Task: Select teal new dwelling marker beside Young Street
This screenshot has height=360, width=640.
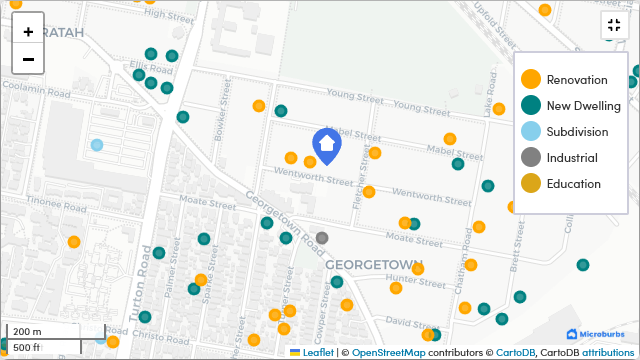Action: point(281,111)
